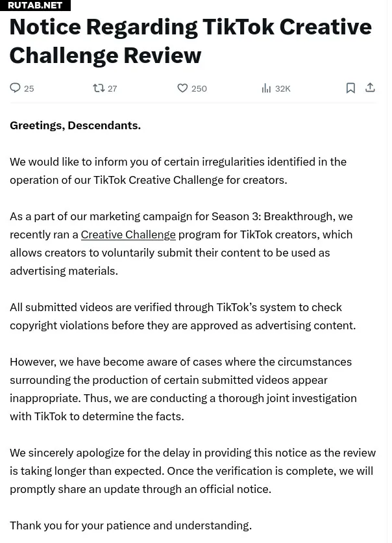Click the repost count 27
Viewport: 392px width, 543px height.
tap(112, 88)
